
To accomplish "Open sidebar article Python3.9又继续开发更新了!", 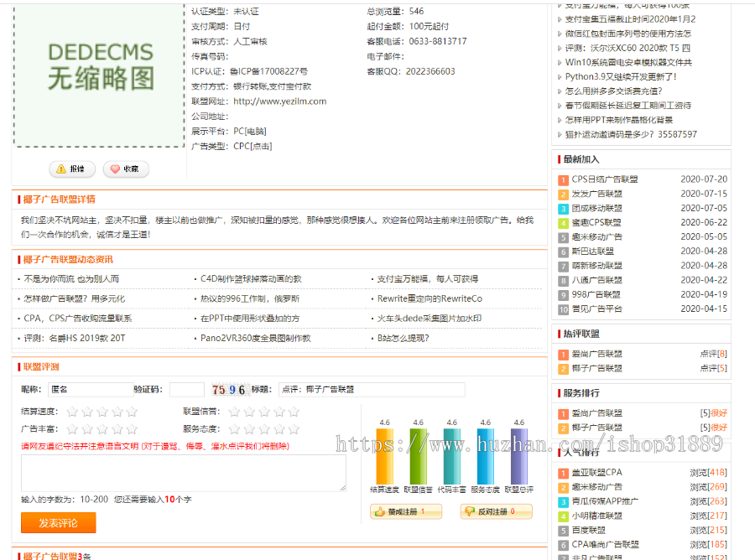I will 621,76.
